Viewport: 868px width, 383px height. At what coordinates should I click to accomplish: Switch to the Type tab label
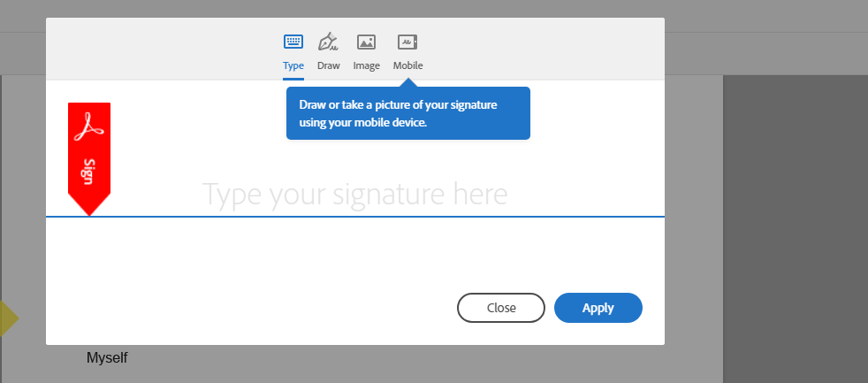(x=293, y=65)
